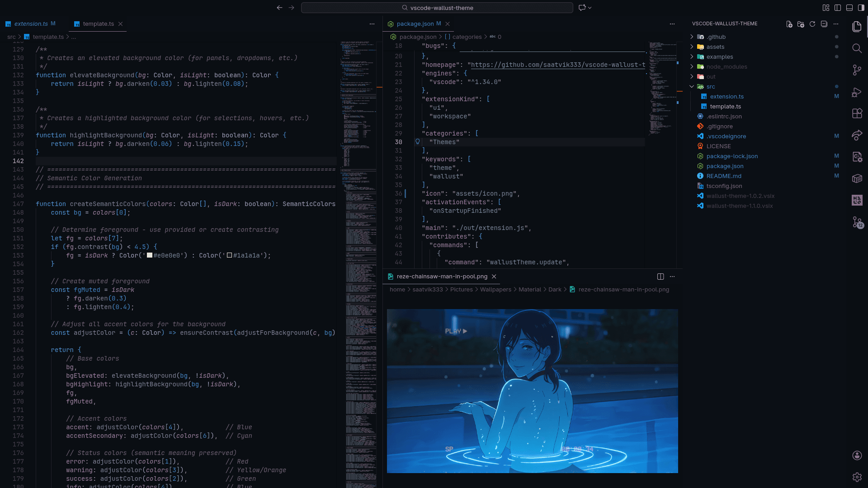868x488 pixels.
Task: Open the vscode-wallust GitHub homepage link
Action: [556, 65]
